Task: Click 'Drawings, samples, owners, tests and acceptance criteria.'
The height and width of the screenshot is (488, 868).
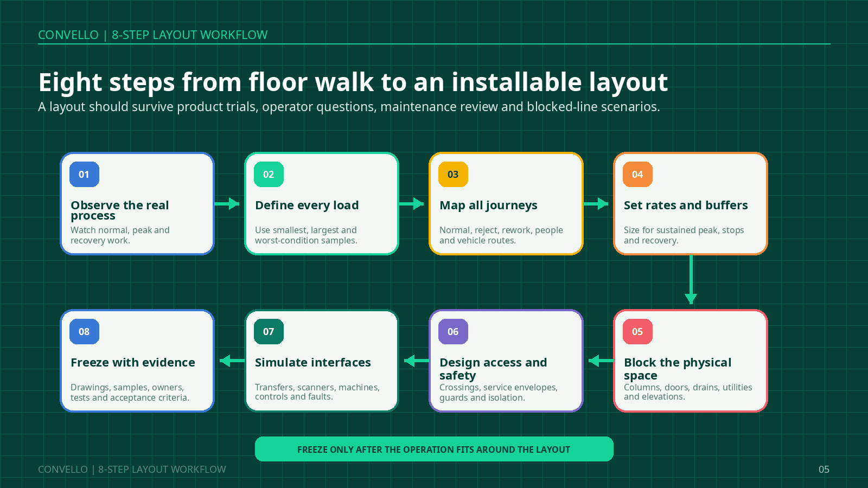Action: [130, 393]
